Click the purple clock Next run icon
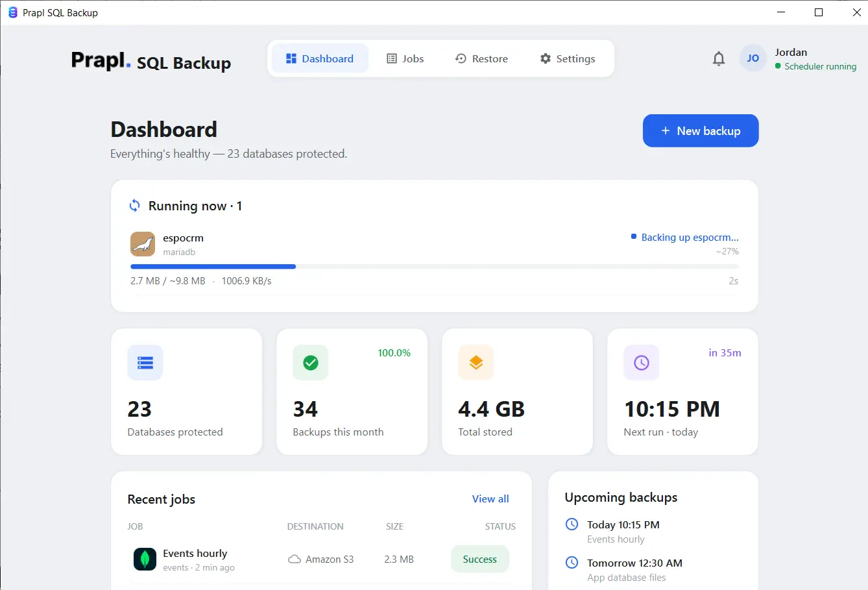 (642, 363)
